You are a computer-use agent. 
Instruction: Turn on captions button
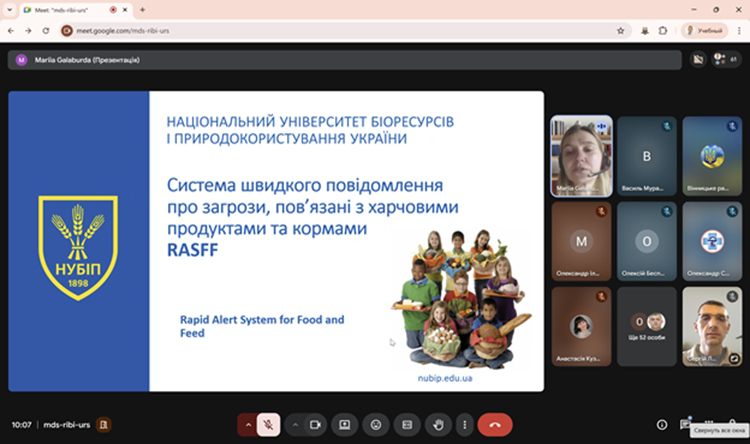point(407,425)
